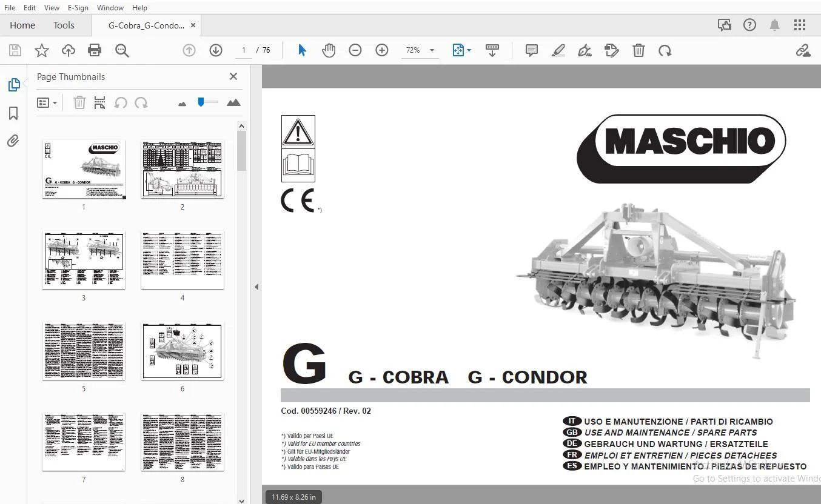Switch to the Tools tab
The width and height of the screenshot is (821, 504).
coord(64,25)
